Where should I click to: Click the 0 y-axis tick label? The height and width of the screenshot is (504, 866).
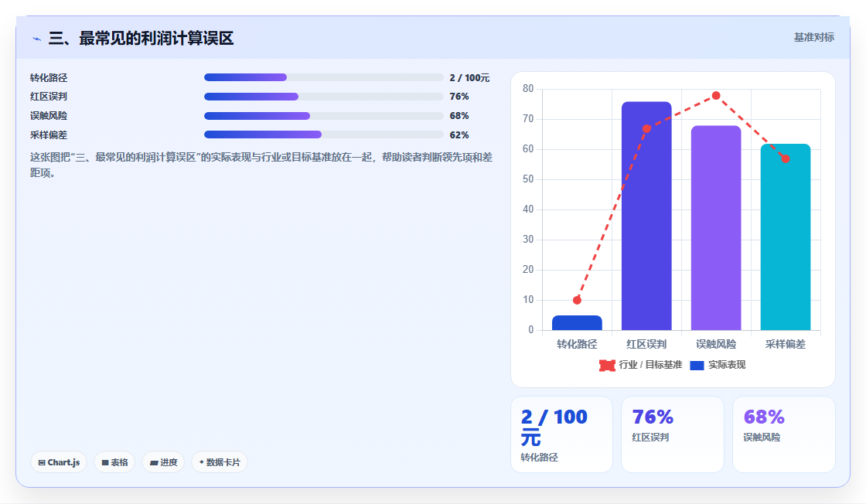click(530, 330)
